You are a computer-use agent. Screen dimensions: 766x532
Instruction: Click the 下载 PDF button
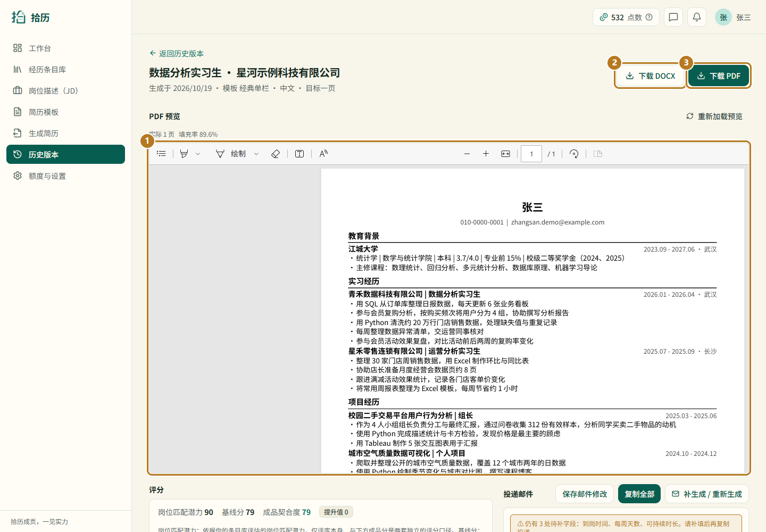tap(719, 76)
